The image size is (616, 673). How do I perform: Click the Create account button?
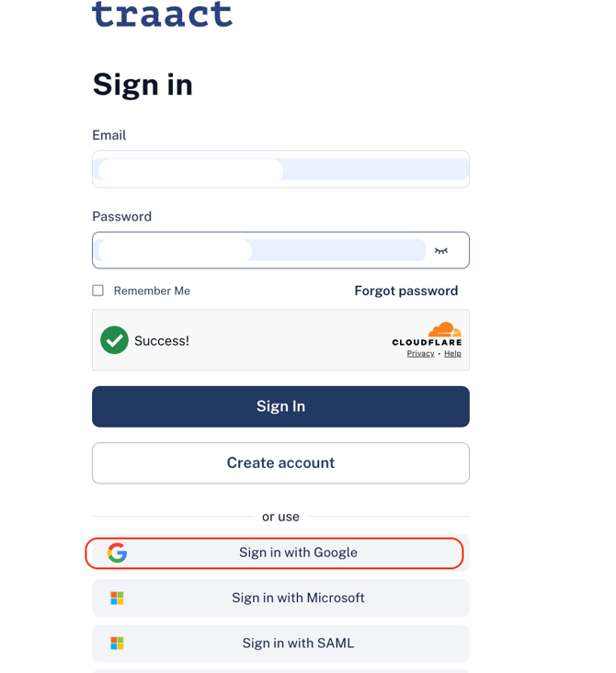pyautogui.click(x=280, y=463)
